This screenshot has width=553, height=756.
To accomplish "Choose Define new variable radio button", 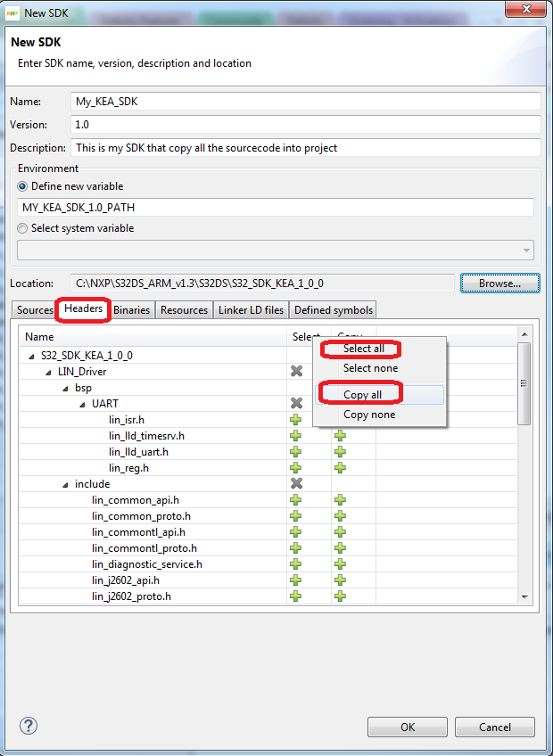I will pos(22,186).
